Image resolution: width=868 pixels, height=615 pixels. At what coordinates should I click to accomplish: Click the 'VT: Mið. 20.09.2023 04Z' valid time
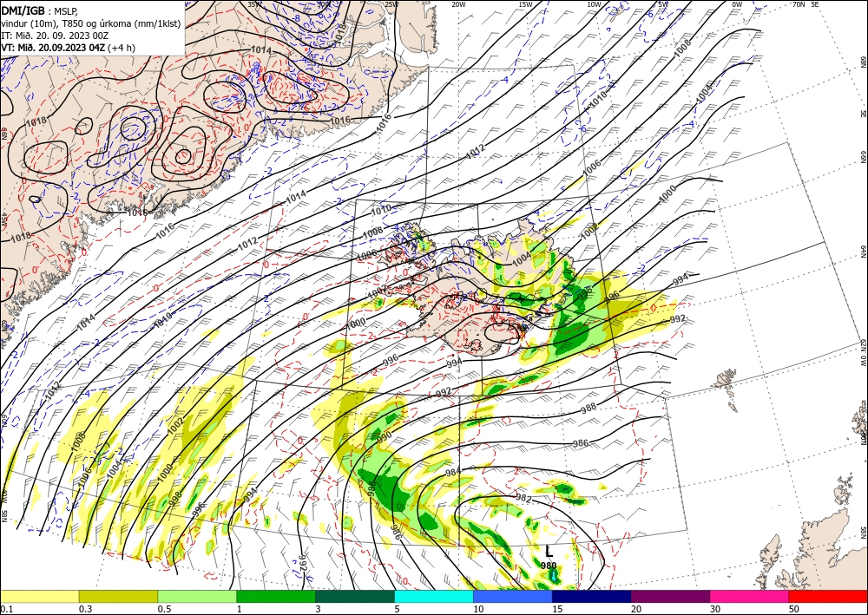(x=53, y=48)
